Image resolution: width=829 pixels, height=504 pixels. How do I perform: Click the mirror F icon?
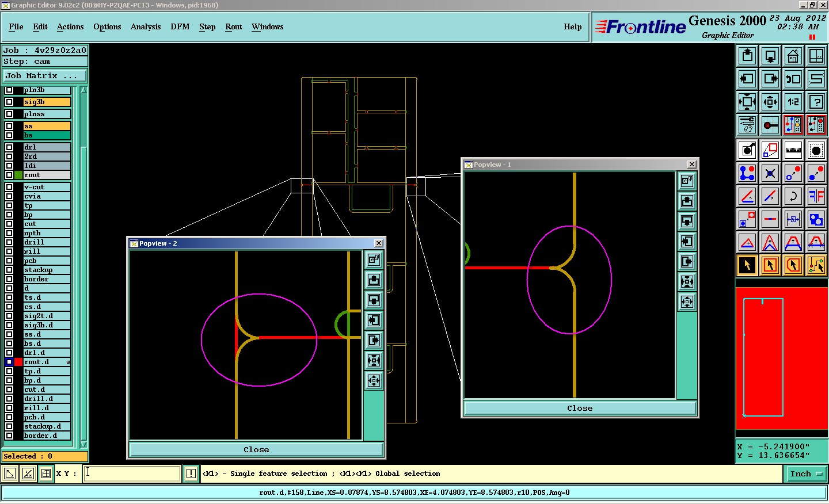816,196
